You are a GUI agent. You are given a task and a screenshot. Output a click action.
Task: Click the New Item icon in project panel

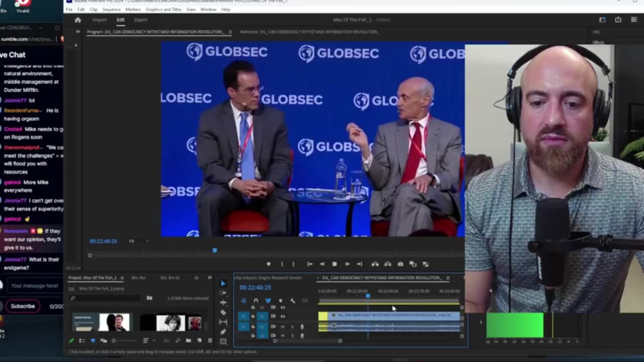click(x=199, y=340)
